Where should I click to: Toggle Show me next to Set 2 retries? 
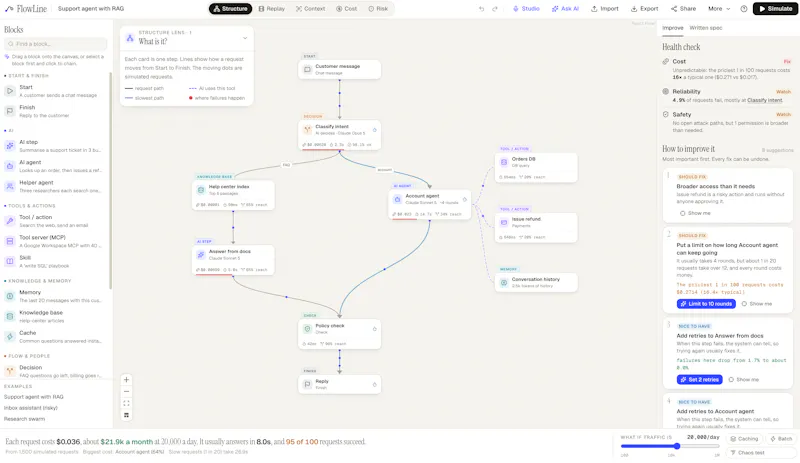click(x=744, y=379)
